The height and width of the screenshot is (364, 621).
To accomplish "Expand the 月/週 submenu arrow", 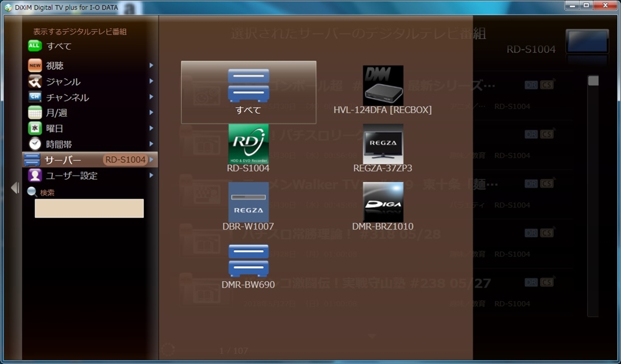I will pos(151,113).
